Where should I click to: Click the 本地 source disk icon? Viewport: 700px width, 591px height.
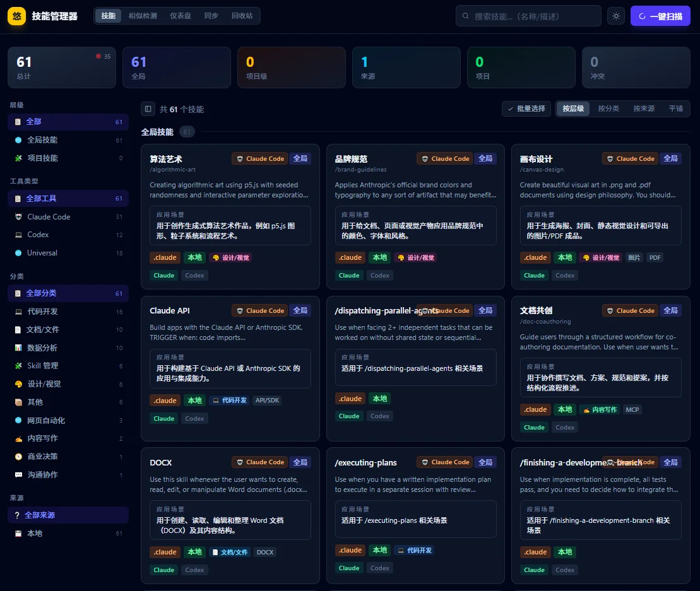coord(18,534)
